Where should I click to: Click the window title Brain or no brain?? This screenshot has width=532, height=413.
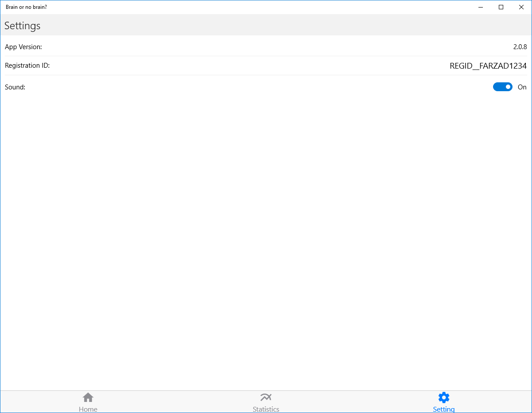26,7
